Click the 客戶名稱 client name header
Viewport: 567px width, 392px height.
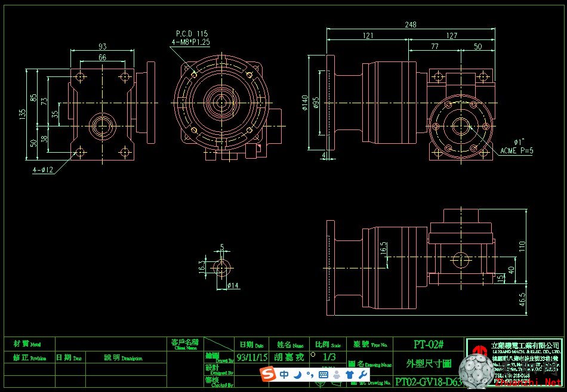185,342
